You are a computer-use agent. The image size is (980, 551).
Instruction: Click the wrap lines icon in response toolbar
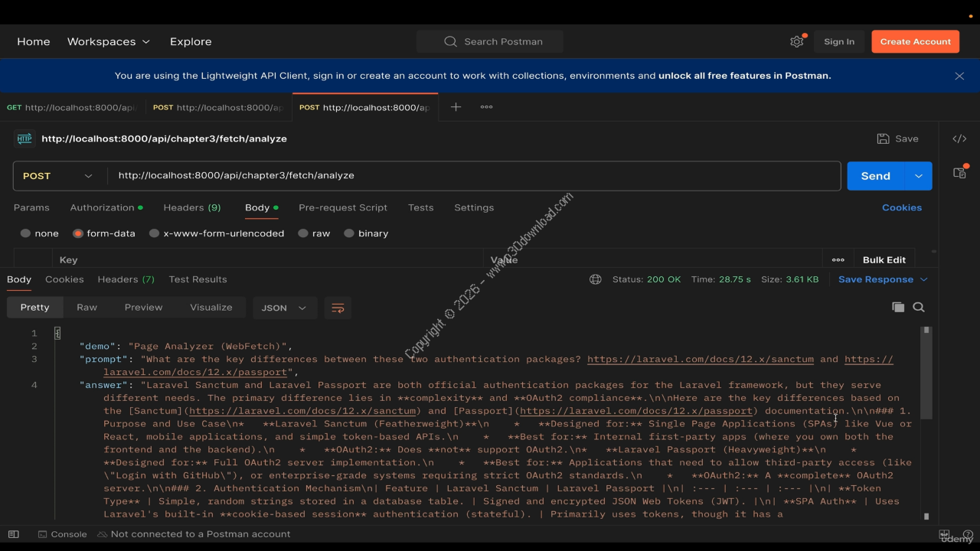coord(338,308)
